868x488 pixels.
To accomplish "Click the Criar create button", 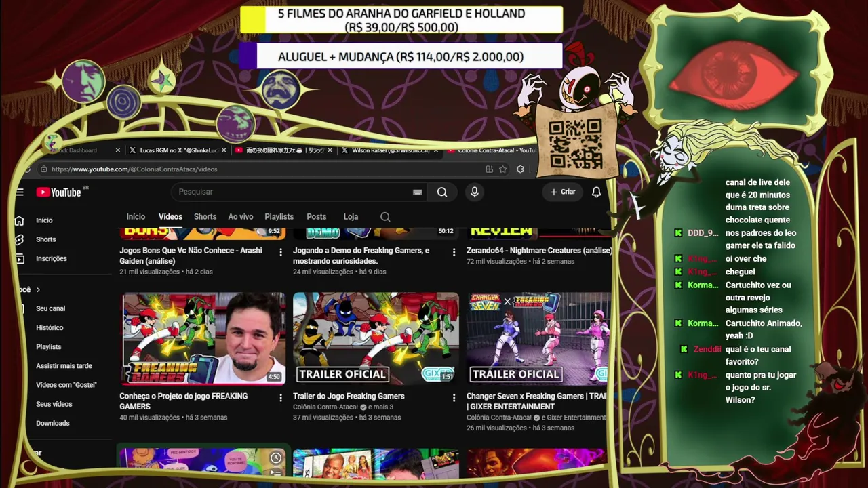I will [563, 192].
